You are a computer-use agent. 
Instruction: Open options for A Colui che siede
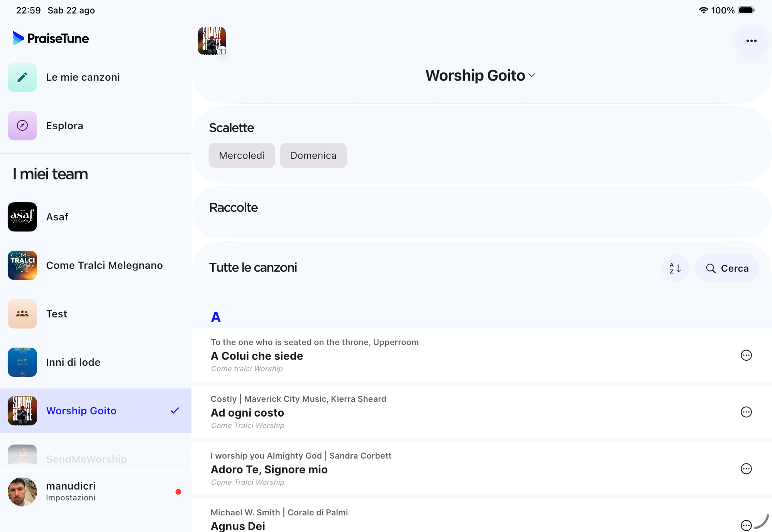pyautogui.click(x=746, y=355)
